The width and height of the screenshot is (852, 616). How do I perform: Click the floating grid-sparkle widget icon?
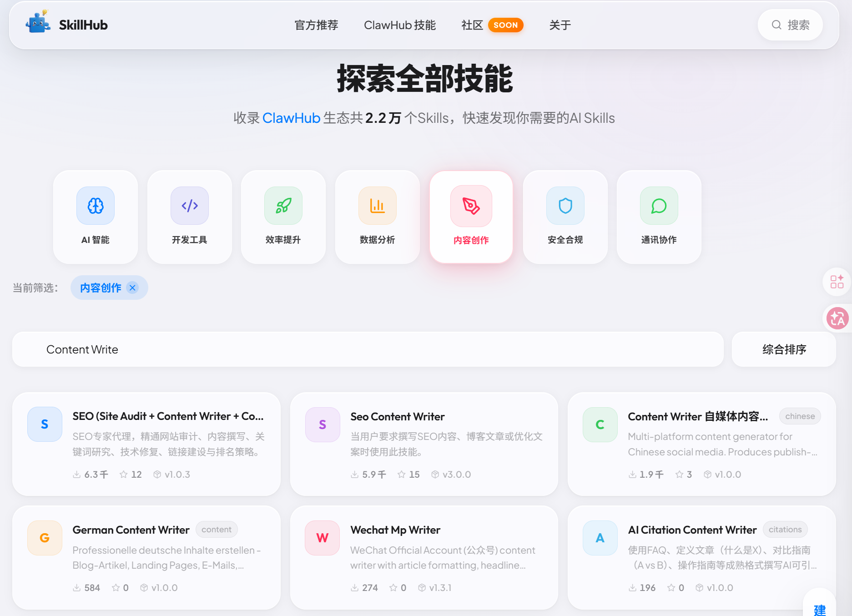[x=837, y=282]
